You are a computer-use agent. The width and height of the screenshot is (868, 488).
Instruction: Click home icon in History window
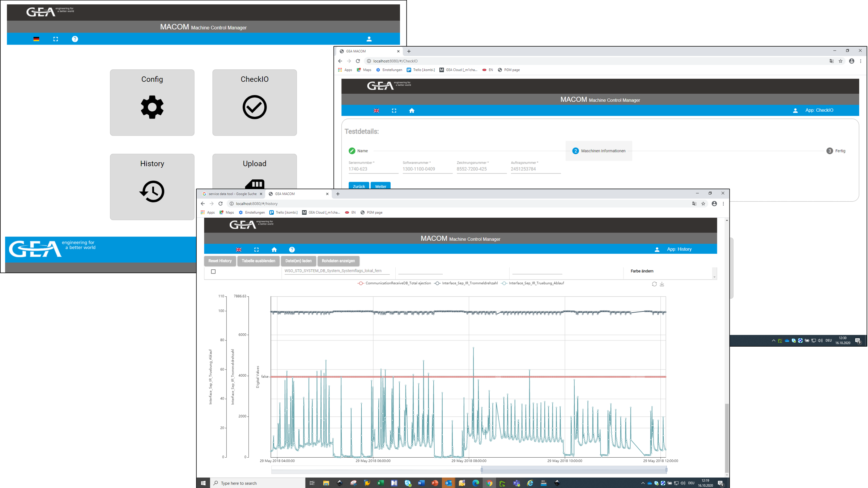(x=274, y=249)
